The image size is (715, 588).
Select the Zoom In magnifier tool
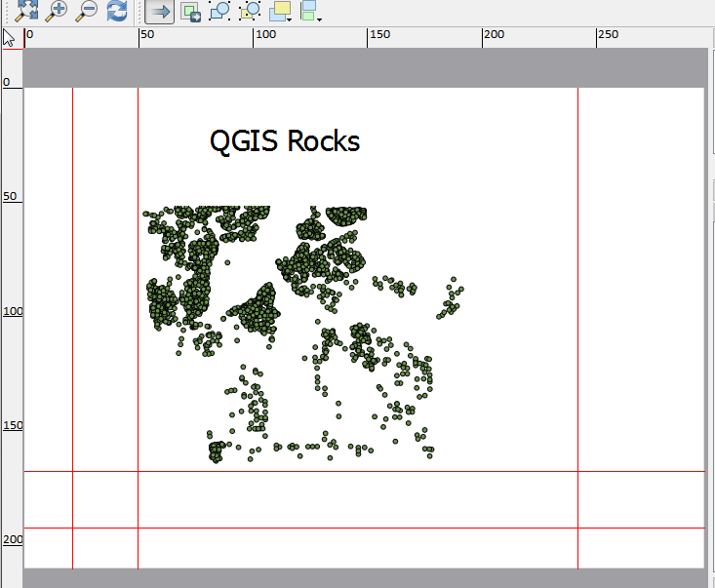(56, 11)
